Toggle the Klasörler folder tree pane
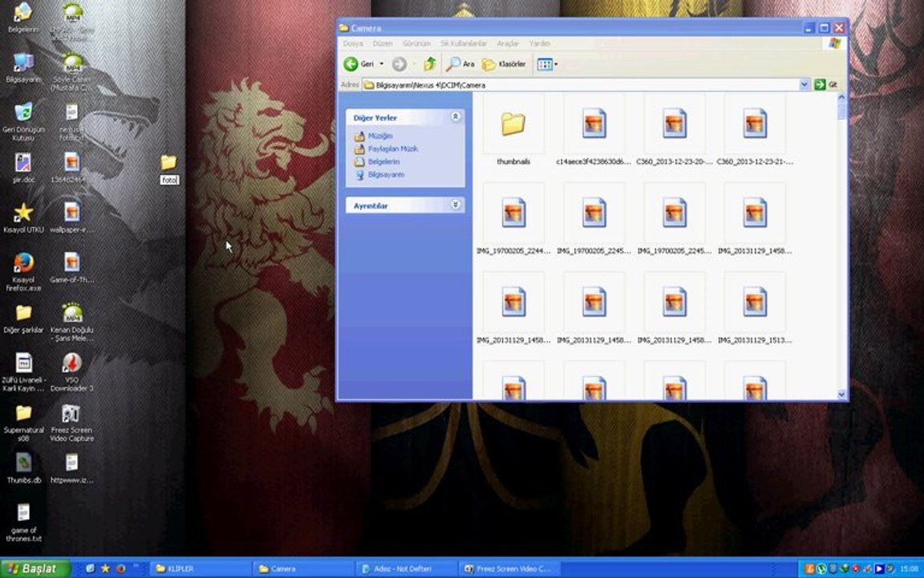This screenshot has width=924, height=578. click(x=504, y=63)
